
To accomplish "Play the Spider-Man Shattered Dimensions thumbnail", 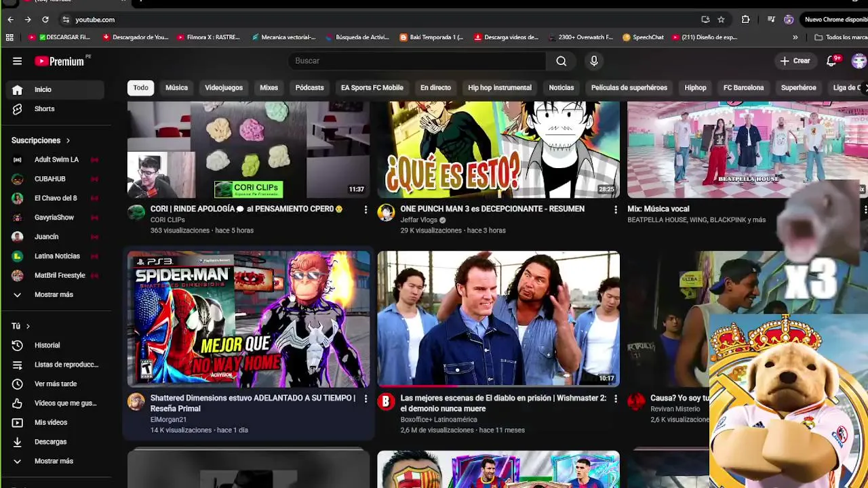I will 249,319.
